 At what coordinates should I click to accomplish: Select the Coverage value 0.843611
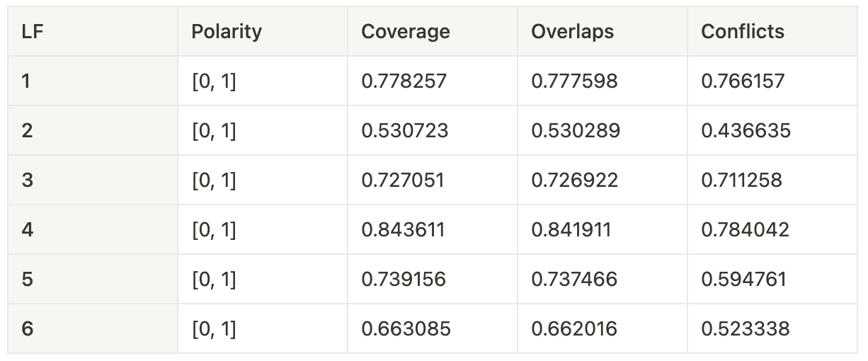pyautogui.click(x=404, y=230)
